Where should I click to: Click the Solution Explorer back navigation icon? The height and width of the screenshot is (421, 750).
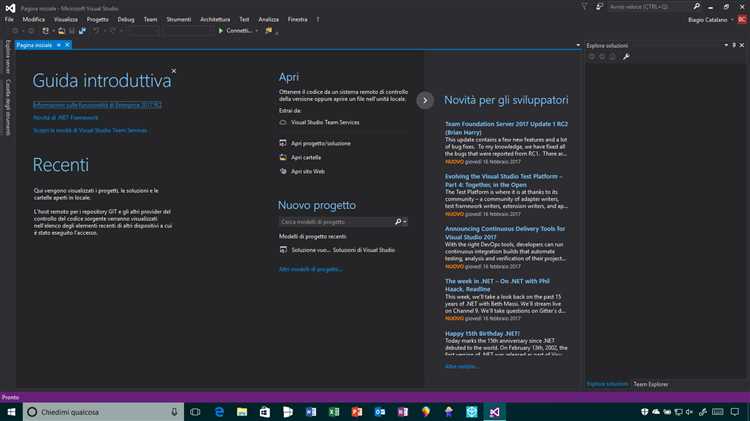tap(592, 56)
